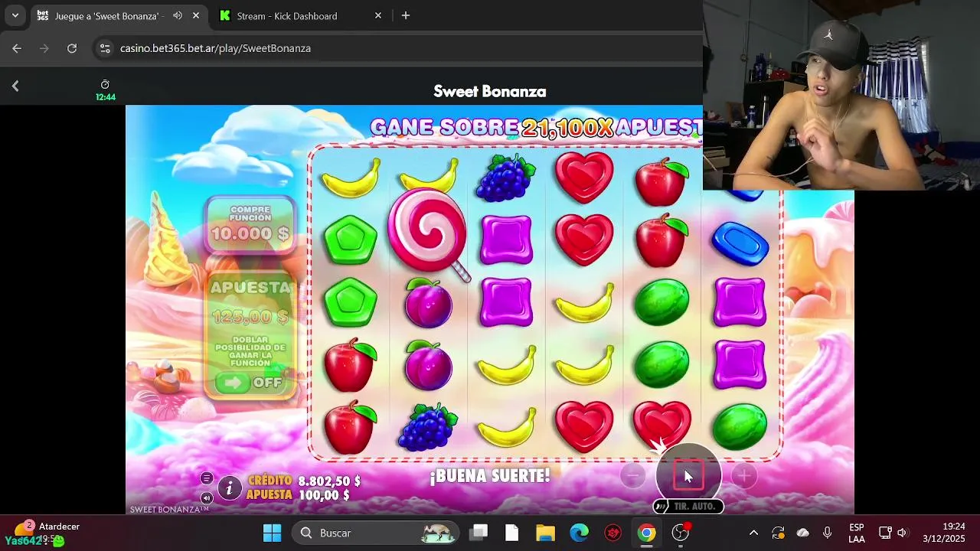Expand the hidden system tray icons
Image resolution: width=980 pixels, height=551 pixels.
pyautogui.click(x=753, y=533)
